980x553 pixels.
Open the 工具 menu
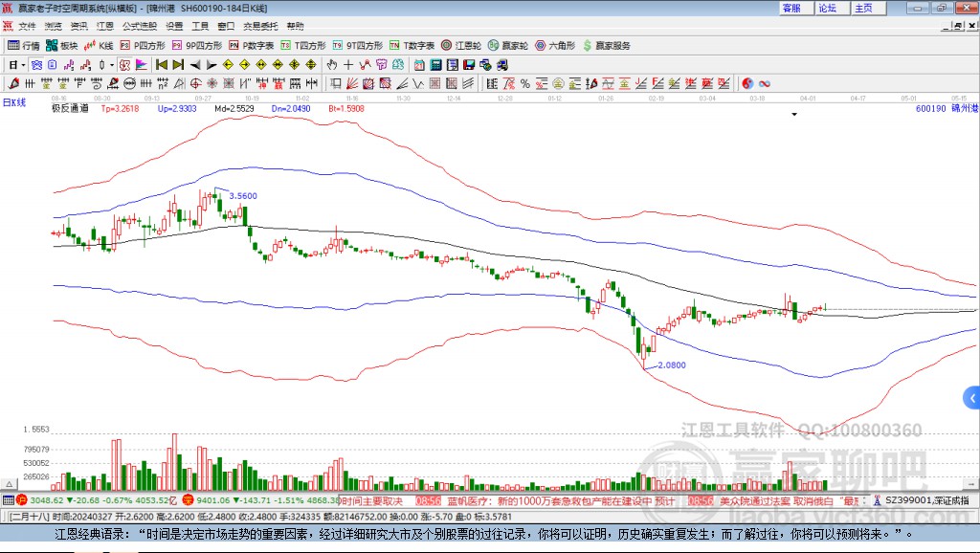click(x=200, y=26)
